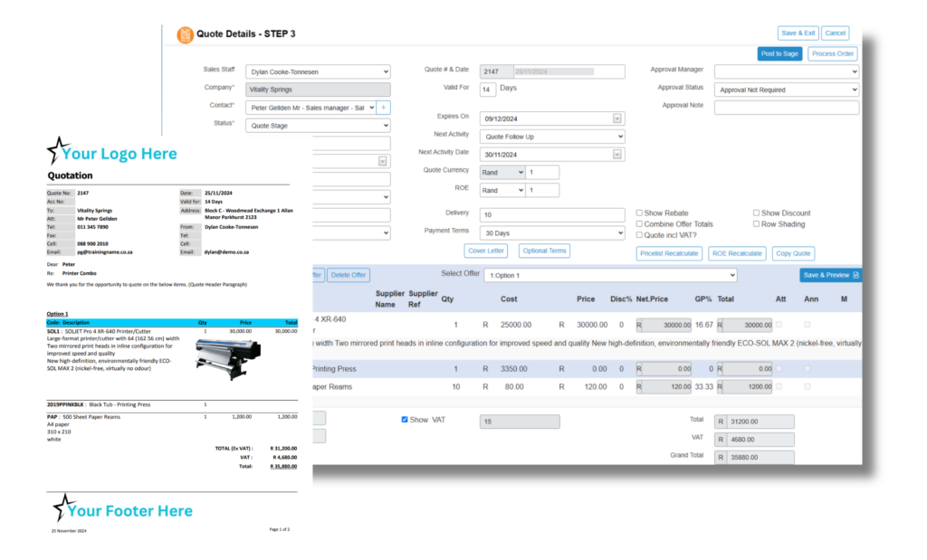The image size is (927, 560).
Task: Click the Delete Offer button
Action: click(349, 275)
